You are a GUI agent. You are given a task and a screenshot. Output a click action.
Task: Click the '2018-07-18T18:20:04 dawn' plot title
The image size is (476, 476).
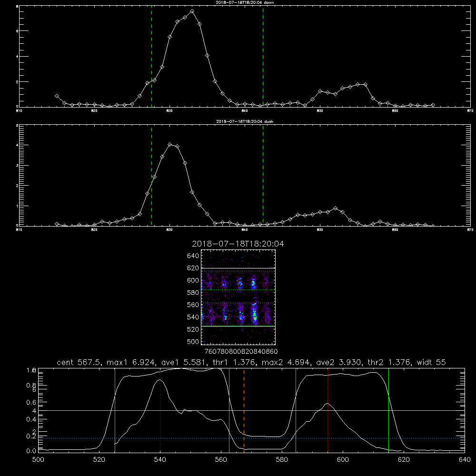[x=245, y=2]
